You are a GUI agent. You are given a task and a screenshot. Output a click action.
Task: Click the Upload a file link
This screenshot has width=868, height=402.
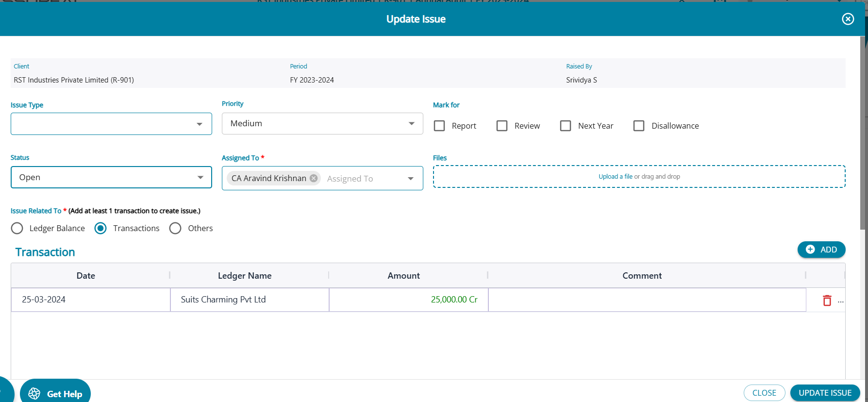(615, 177)
